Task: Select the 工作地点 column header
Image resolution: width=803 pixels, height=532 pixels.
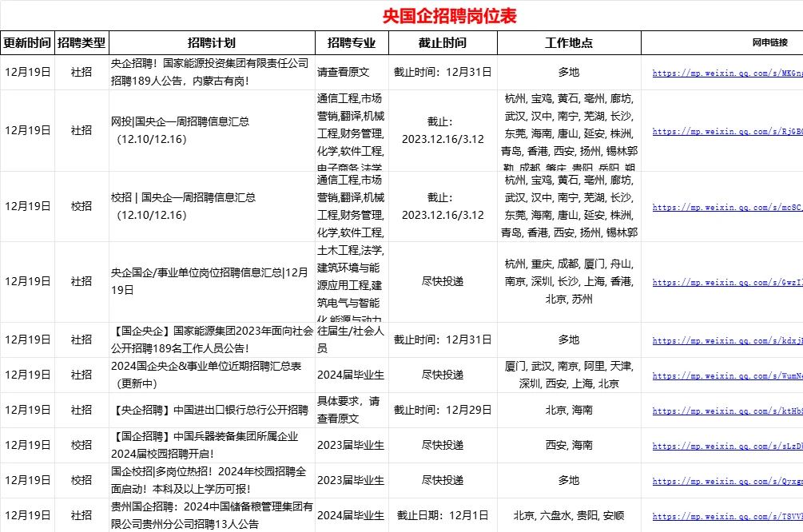Action: point(568,42)
